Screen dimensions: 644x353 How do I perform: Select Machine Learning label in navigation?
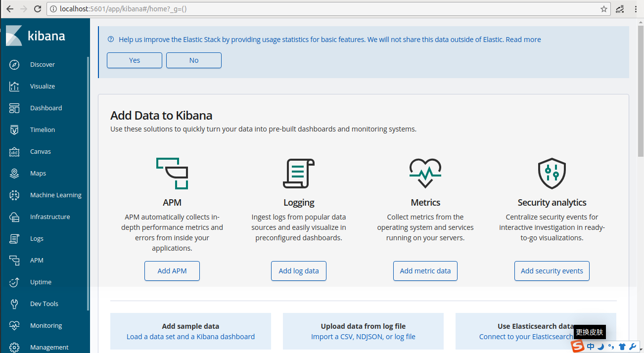tap(56, 195)
